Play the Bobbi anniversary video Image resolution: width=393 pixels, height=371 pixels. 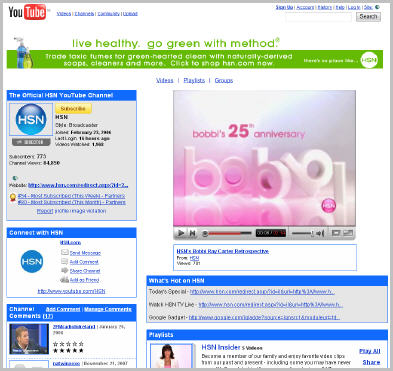(181, 233)
